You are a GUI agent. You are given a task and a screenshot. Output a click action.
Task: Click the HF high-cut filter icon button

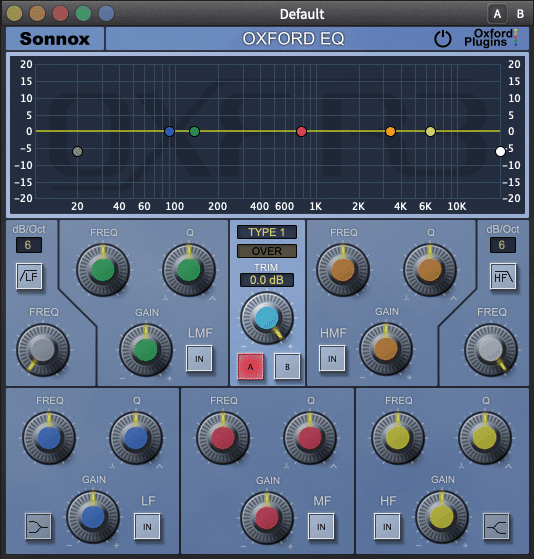point(503,277)
